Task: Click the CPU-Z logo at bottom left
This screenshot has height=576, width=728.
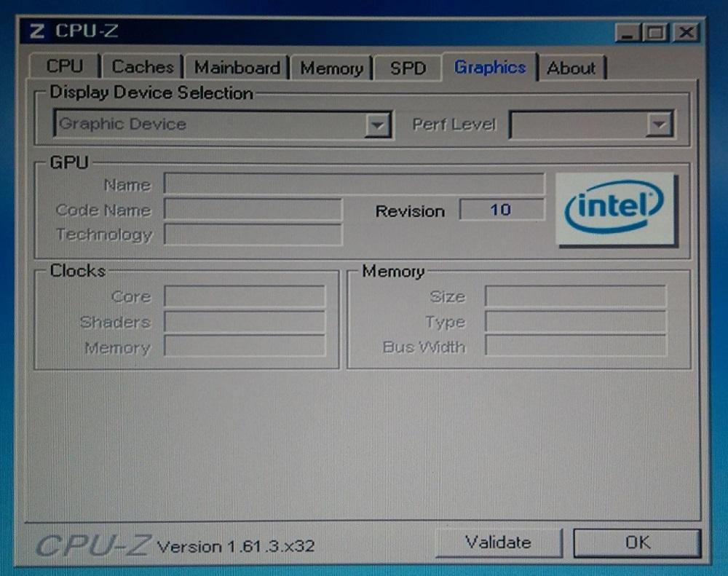Action: 93,545
